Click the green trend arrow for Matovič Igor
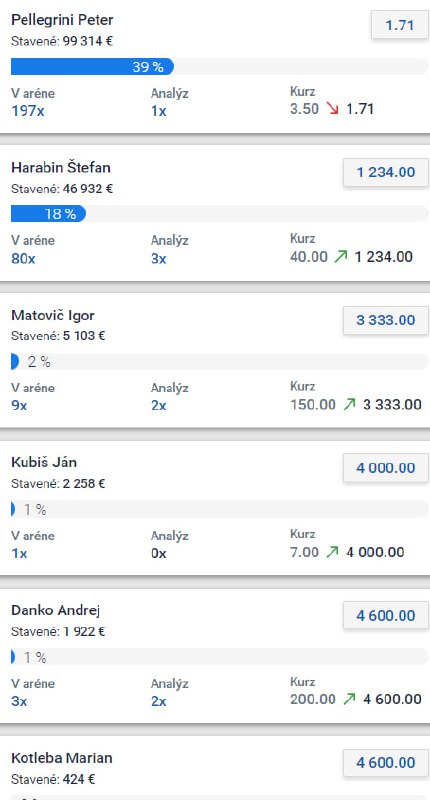The height and width of the screenshot is (800, 430). (x=349, y=405)
